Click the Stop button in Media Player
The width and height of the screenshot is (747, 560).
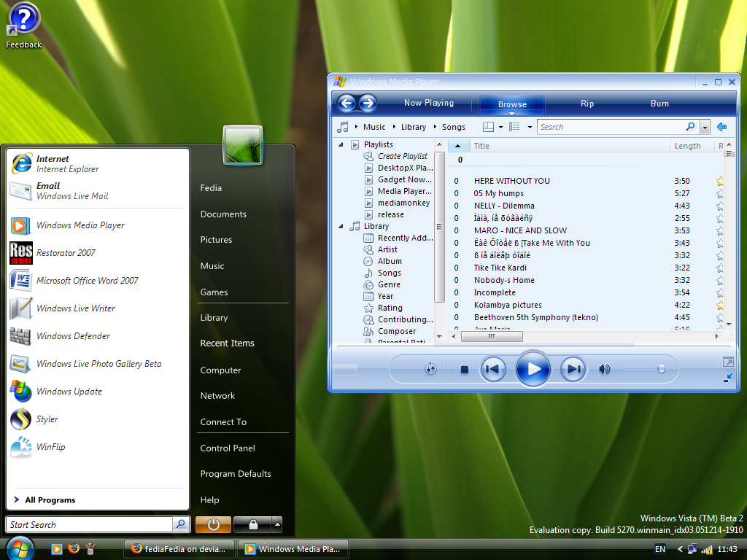[x=465, y=370]
